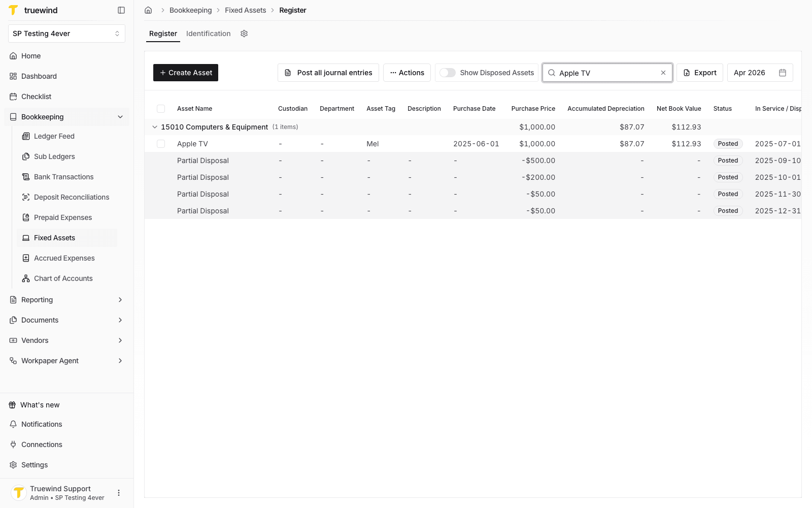This screenshot has height=508, width=812.
Task: Sort by Asset Name column header
Action: point(194,109)
